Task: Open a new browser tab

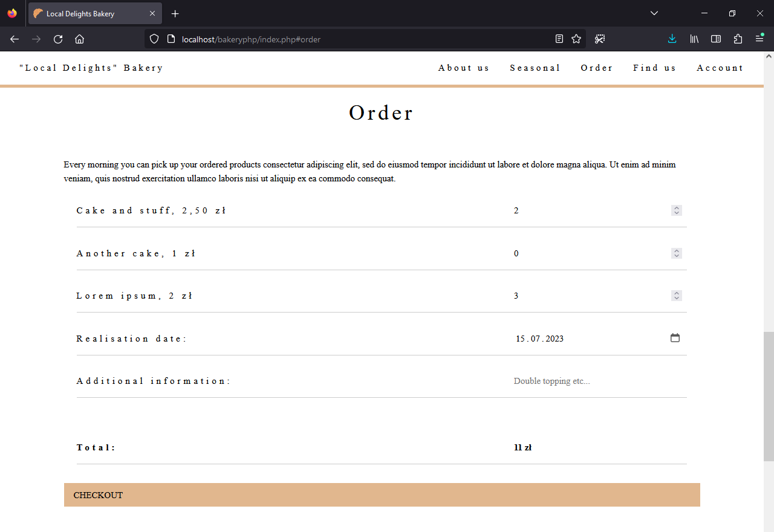Action: coord(175,13)
